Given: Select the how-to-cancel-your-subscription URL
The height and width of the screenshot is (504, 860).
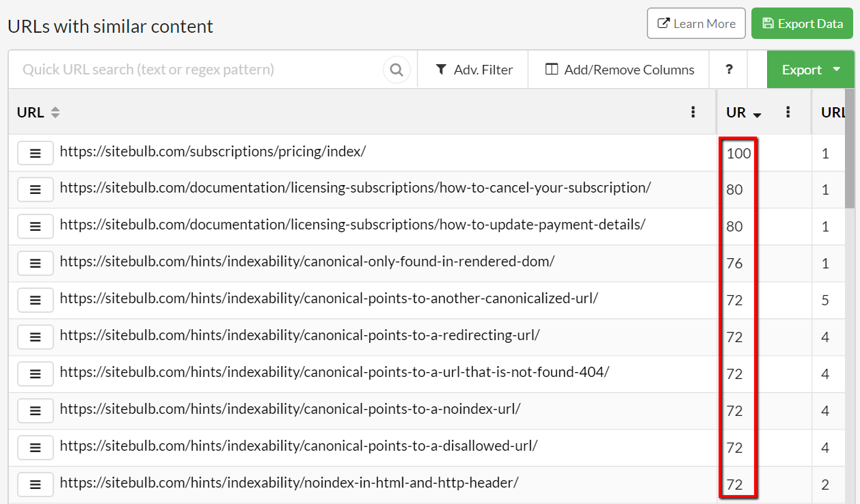Looking at the screenshot, I should [355, 188].
